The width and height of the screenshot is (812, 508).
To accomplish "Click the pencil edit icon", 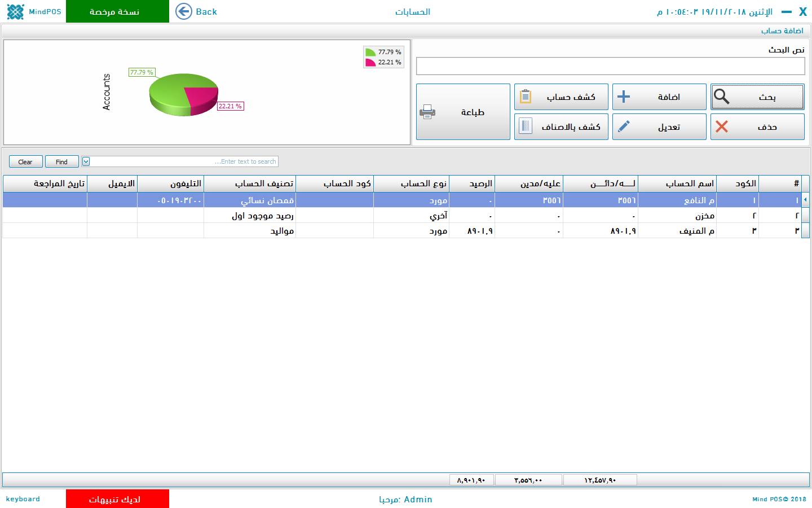I will (623, 127).
